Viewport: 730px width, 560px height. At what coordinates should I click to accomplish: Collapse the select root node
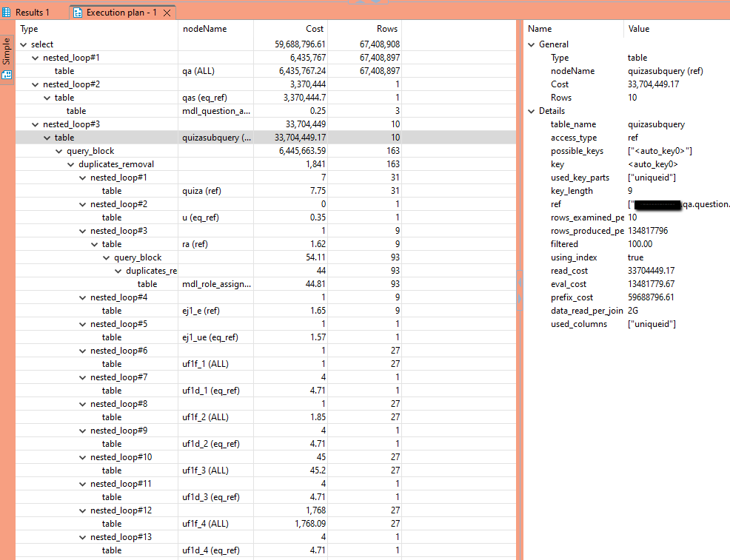(24, 44)
